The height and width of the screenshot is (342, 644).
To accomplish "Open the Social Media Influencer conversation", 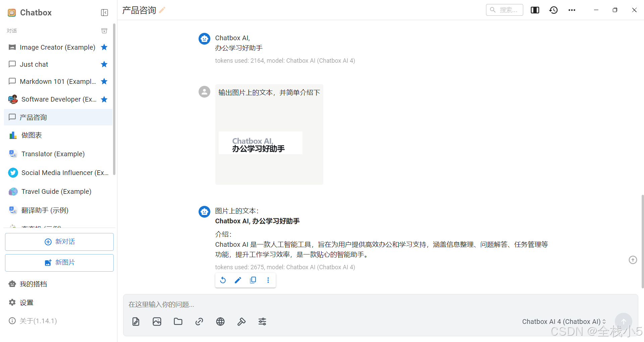I will tap(58, 173).
